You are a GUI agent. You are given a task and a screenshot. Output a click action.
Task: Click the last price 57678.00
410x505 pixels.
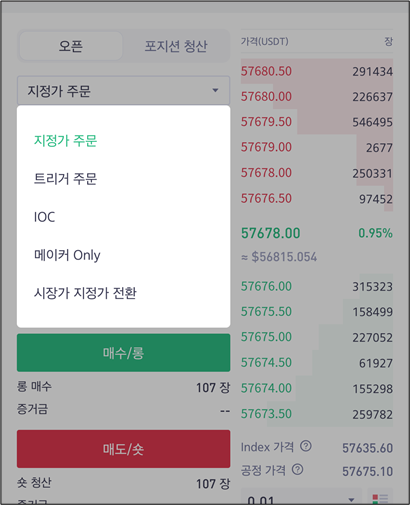click(271, 233)
